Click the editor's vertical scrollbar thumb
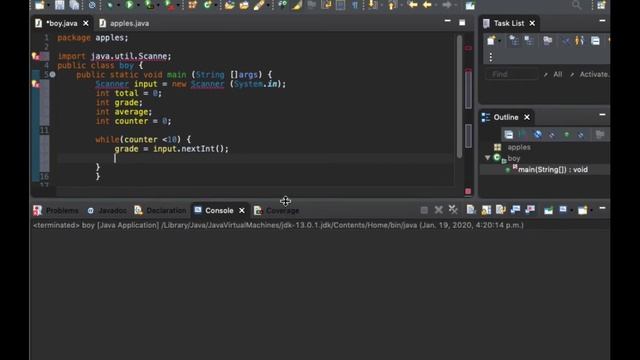The width and height of the screenshot is (640, 360). [x=460, y=96]
